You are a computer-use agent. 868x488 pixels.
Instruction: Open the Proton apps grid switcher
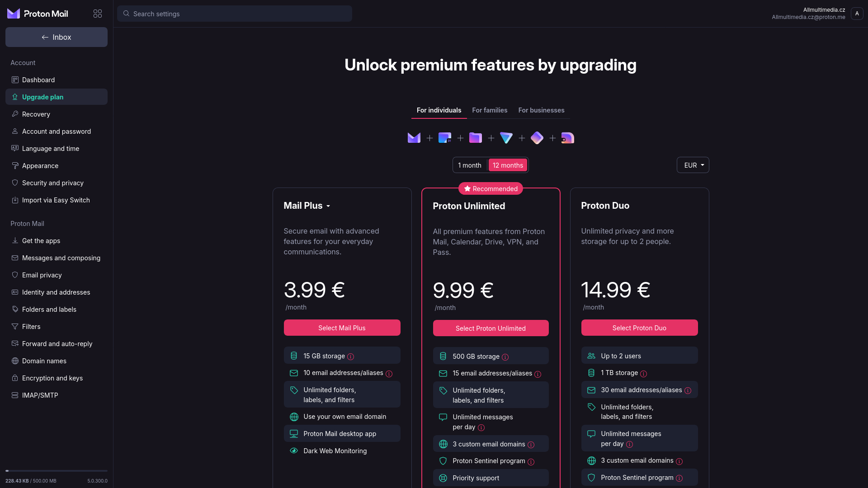98,14
